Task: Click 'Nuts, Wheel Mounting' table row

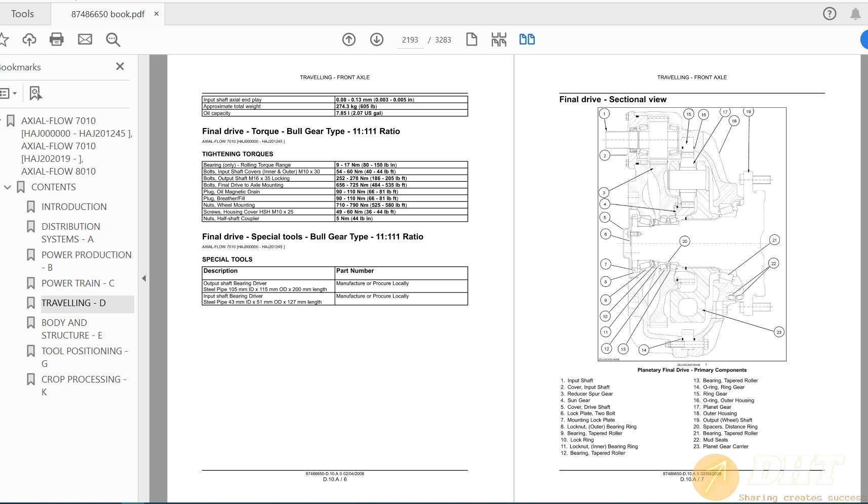Action: [x=335, y=205]
